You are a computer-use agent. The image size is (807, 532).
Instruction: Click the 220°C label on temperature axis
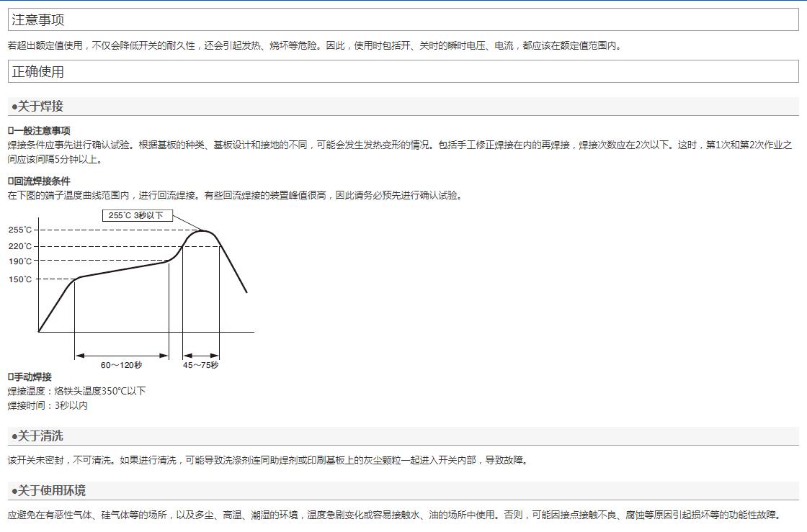coord(20,247)
